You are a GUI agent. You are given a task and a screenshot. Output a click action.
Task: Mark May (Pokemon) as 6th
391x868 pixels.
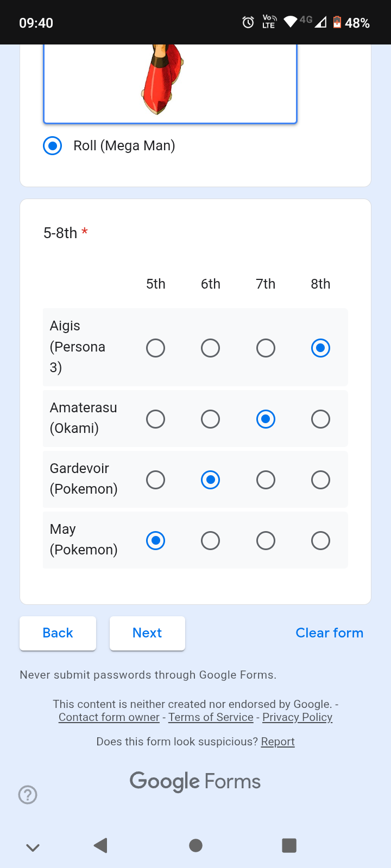point(210,540)
